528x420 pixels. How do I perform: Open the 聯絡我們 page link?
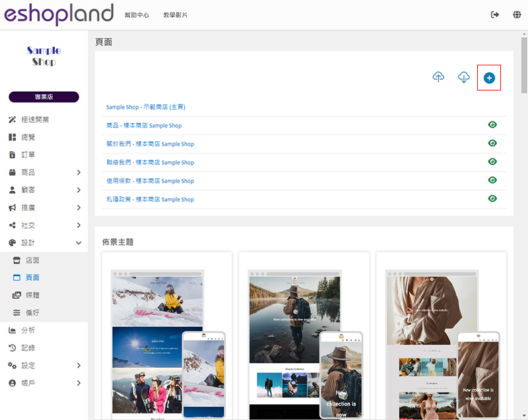(x=150, y=162)
